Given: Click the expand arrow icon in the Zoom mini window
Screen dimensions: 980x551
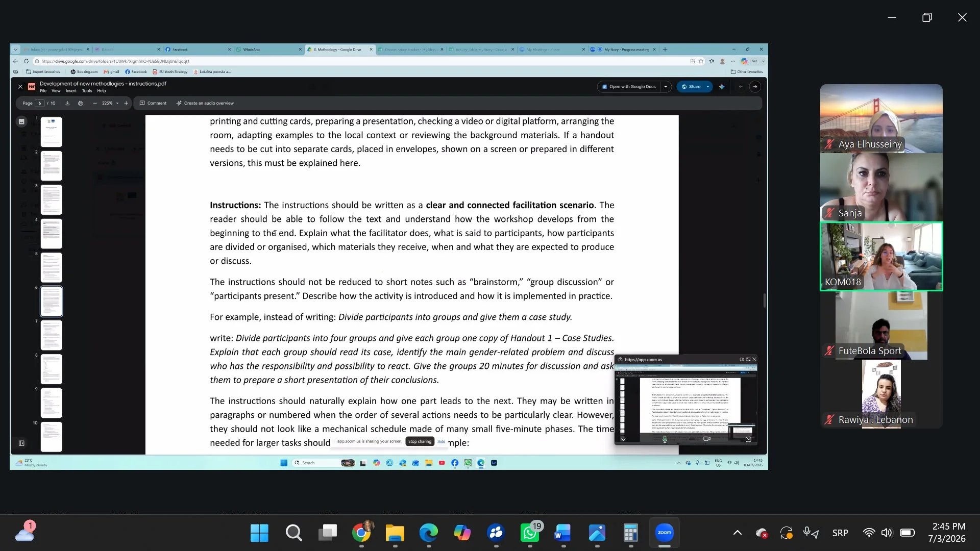Looking at the screenshot, I should 748,439.
